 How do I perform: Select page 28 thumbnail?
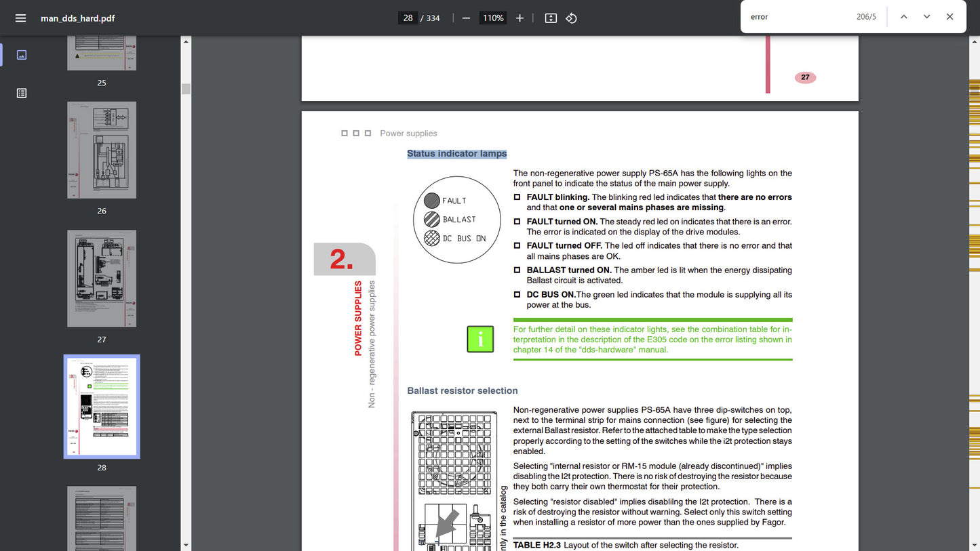[102, 407]
